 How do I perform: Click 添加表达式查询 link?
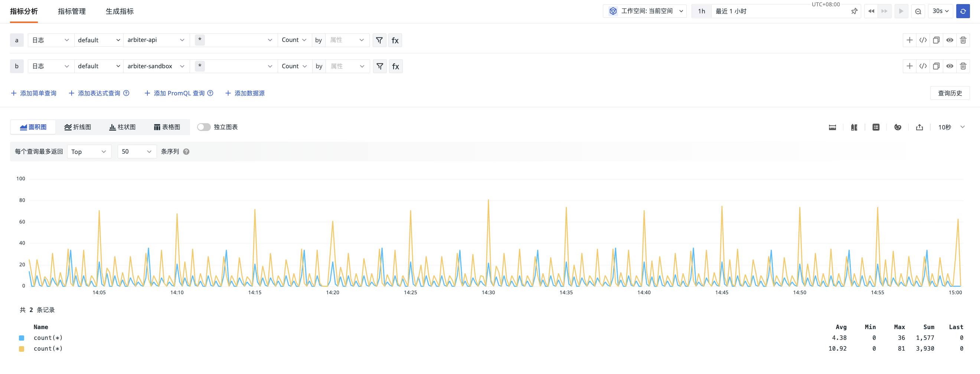[x=95, y=93]
